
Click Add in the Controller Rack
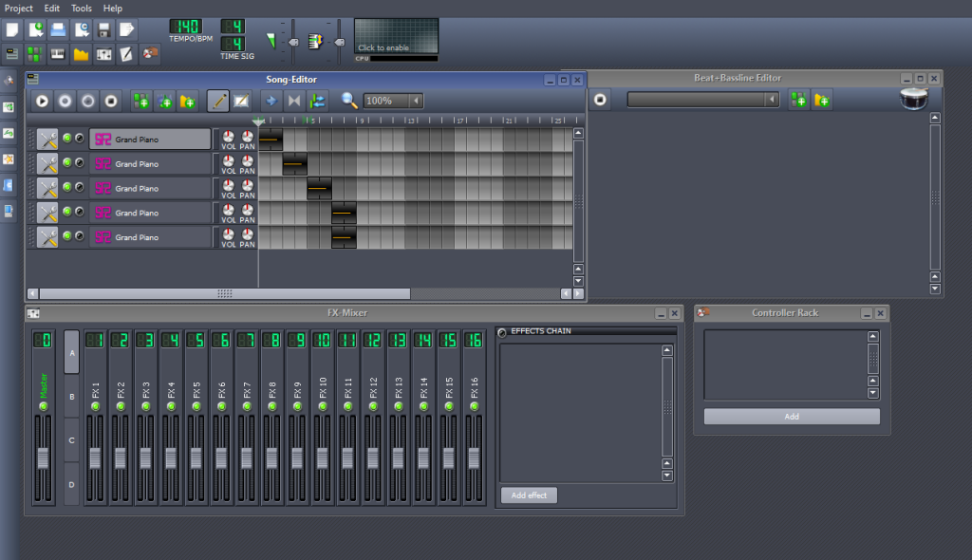click(792, 417)
